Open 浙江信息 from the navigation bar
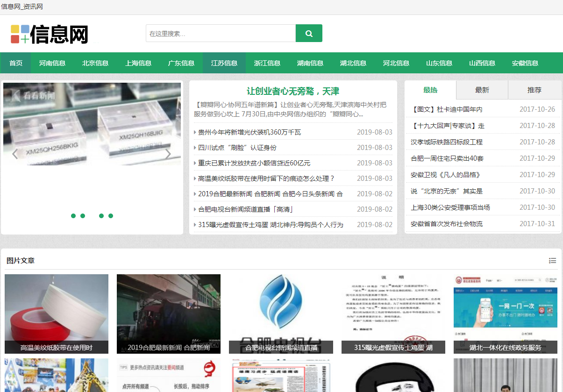Screen dimensions: 563x392 point(267,63)
